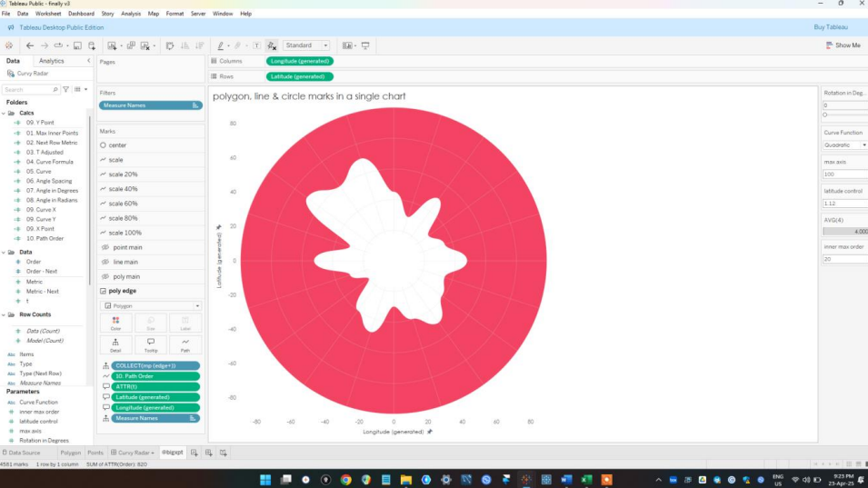Open the Standard fit dropdown
This screenshot has width=868, height=488.
click(308, 45)
